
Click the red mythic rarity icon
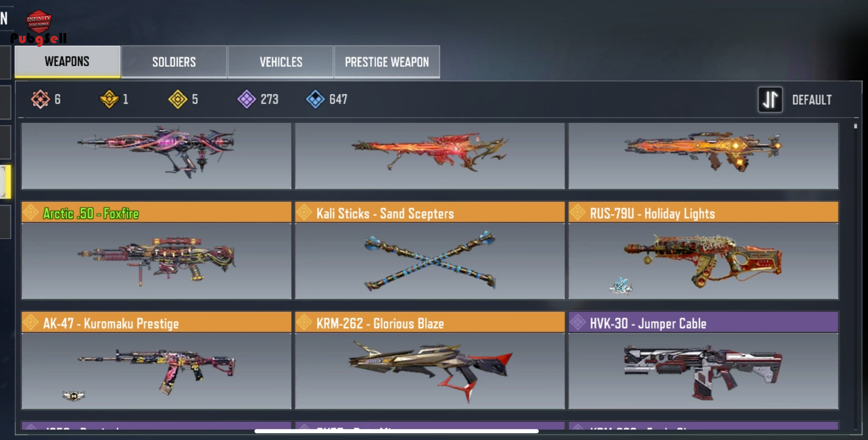40,99
